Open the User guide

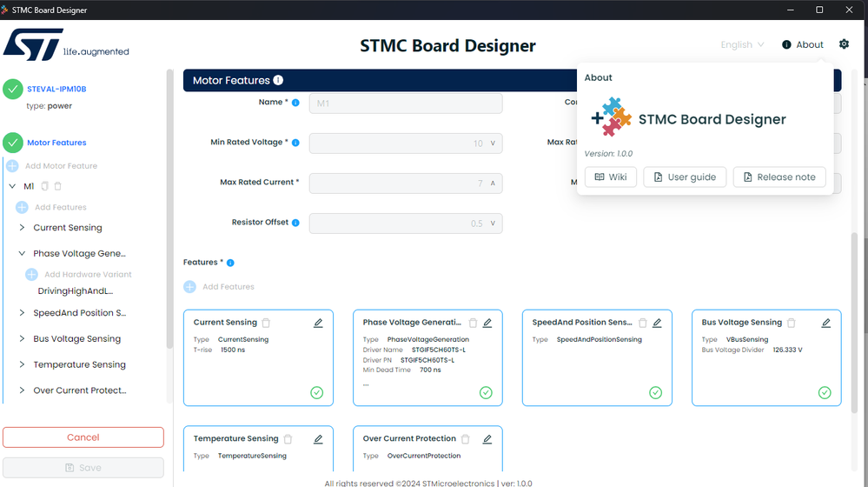685,177
